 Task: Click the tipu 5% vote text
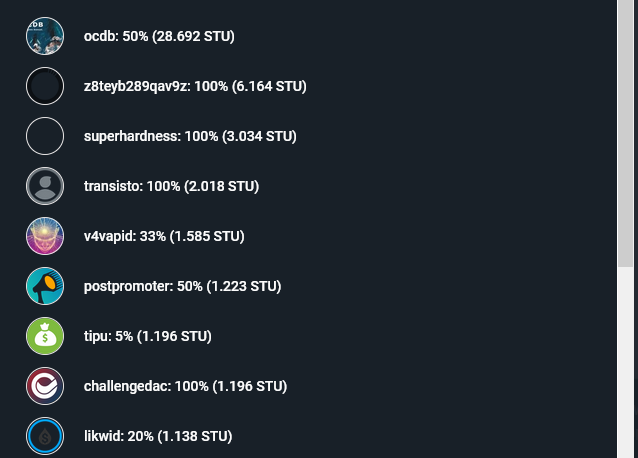[147, 337]
